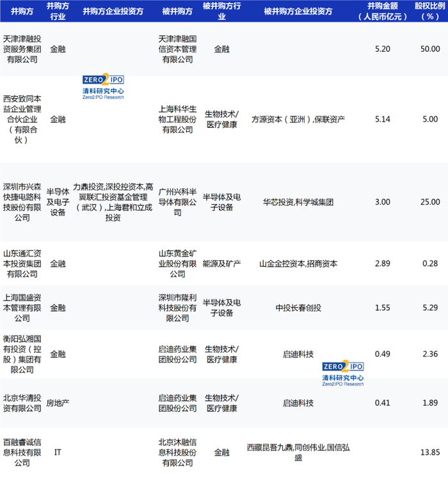Click the equity ratio 25.00
This screenshot has width=448, height=477.
(x=430, y=202)
